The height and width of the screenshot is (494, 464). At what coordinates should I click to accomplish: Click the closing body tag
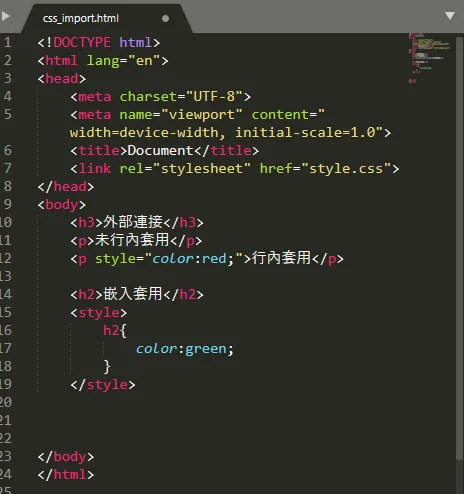[x=66, y=457]
